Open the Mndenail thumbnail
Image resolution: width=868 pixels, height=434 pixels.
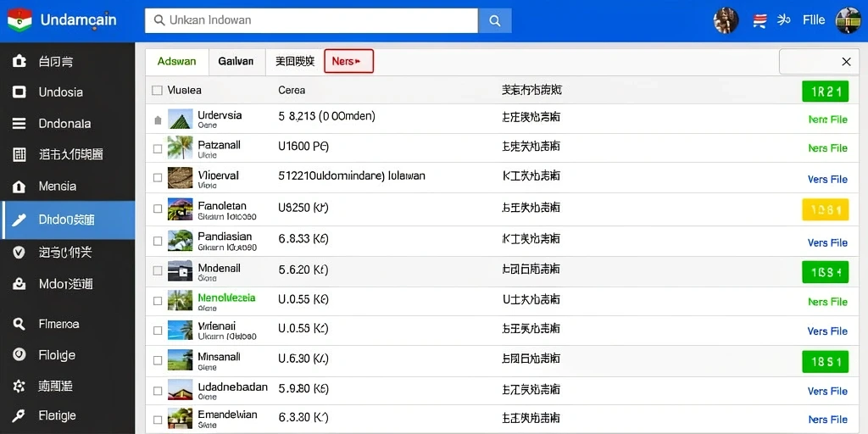(x=180, y=270)
